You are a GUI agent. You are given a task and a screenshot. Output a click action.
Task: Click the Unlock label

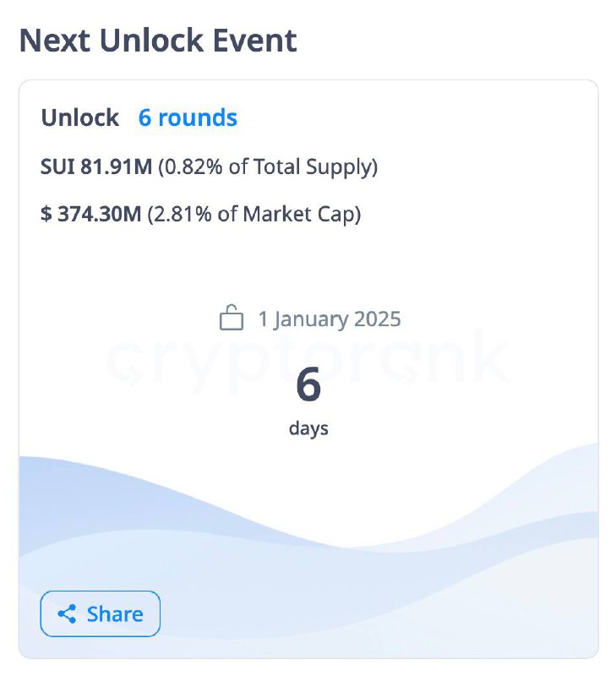[79, 117]
